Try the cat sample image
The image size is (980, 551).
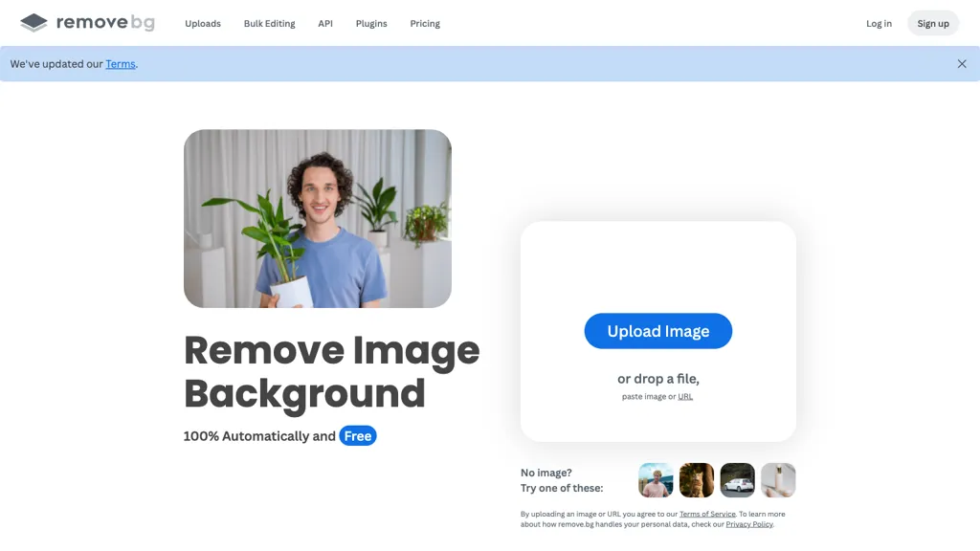696,479
